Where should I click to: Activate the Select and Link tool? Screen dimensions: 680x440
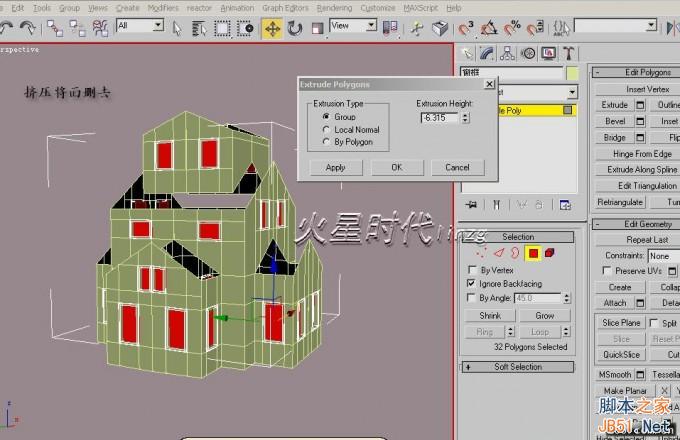tap(55, 28)
